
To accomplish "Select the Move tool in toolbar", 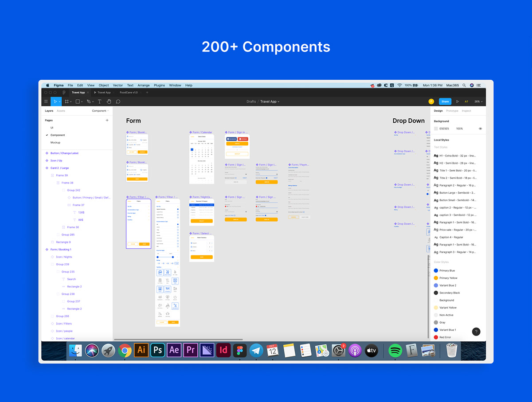I will pyautogui.click(x=55, y=101).
